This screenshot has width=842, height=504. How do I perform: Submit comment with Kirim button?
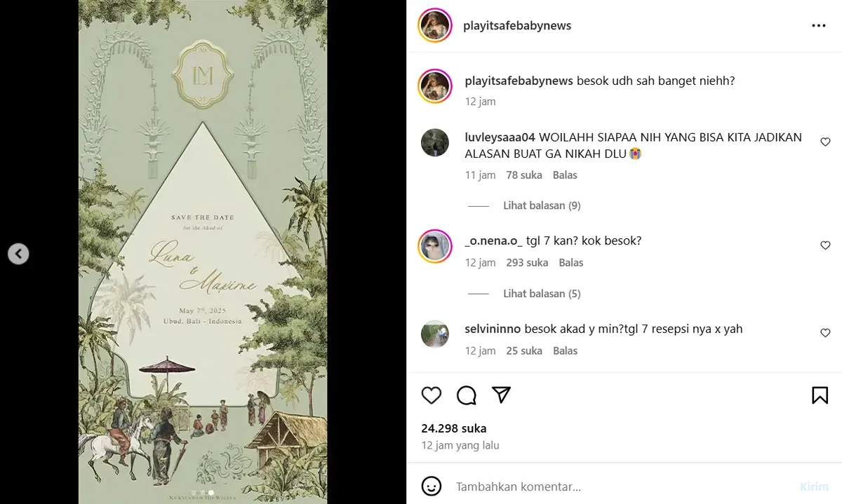pos(813,486)
